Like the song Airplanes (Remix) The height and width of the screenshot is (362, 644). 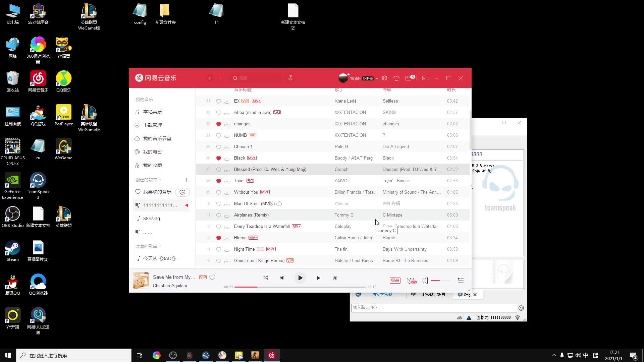[x=219, y=215]
